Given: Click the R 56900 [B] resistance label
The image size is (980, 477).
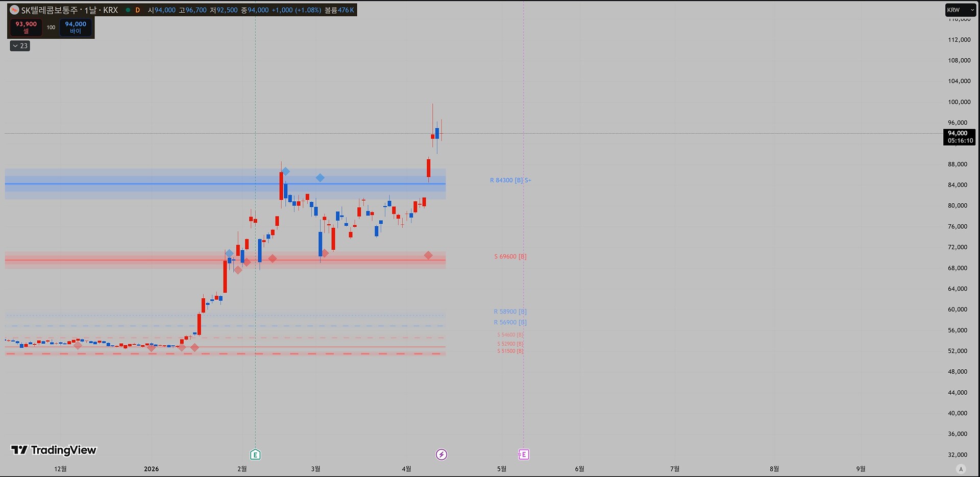Looking at the screenshot, I should [x=510, y=322].
